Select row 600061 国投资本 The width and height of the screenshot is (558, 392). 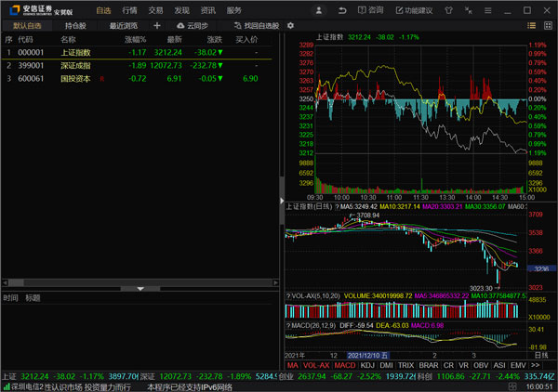(x=137, y=79)
